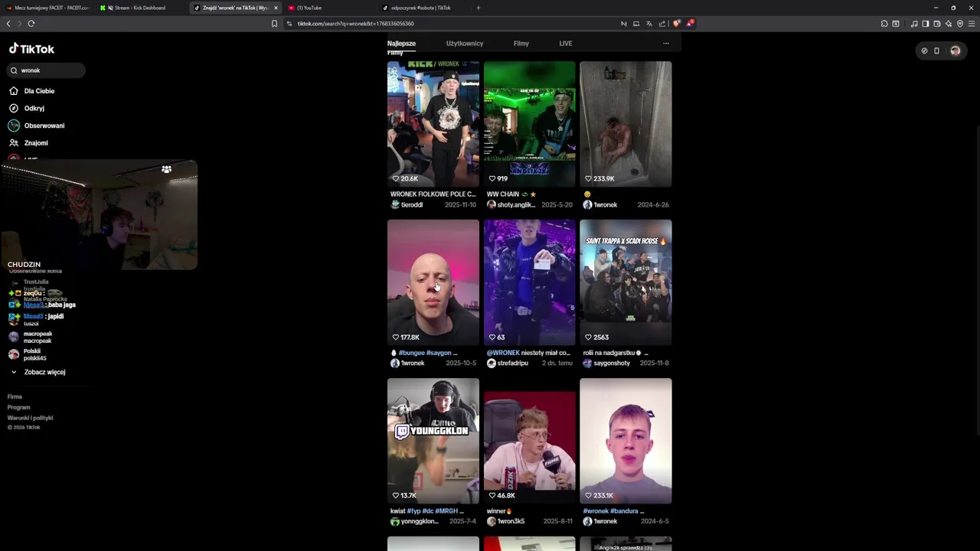Open the Brave Shields lion icon

(676, 23)
